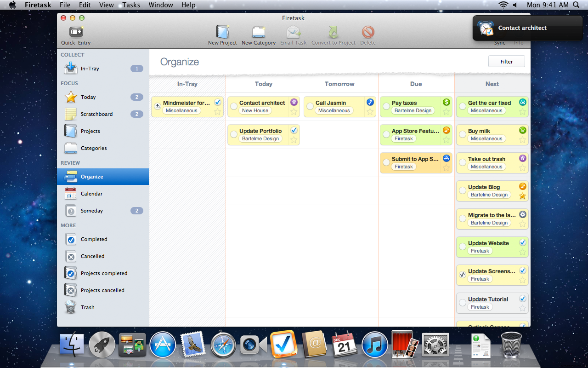The image size is (588, 368).
Task: Click the New Category toolbar icon
Action: pyautogui.click(x=258, y=35)
